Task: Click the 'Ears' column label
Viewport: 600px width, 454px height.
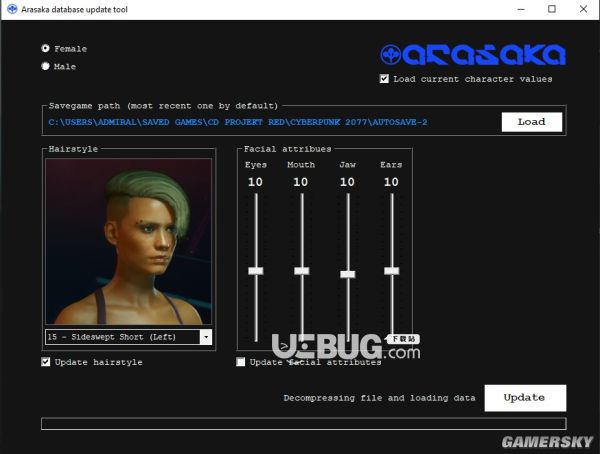Action: click(x=391, y=165)
